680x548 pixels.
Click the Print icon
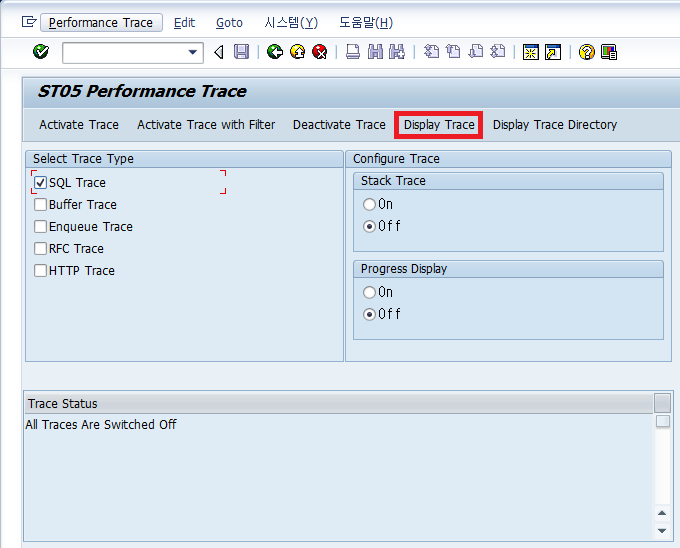(x=353, y=52)
